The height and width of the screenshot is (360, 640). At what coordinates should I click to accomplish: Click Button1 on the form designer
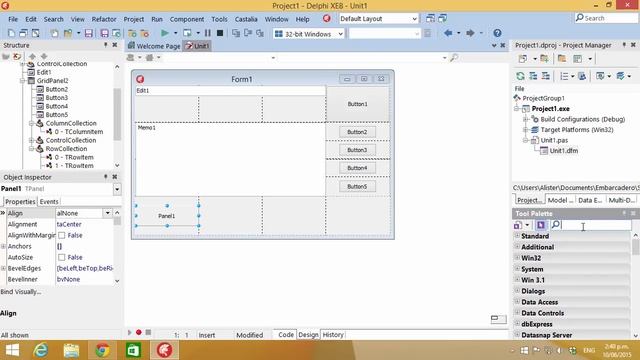[357, 104]
